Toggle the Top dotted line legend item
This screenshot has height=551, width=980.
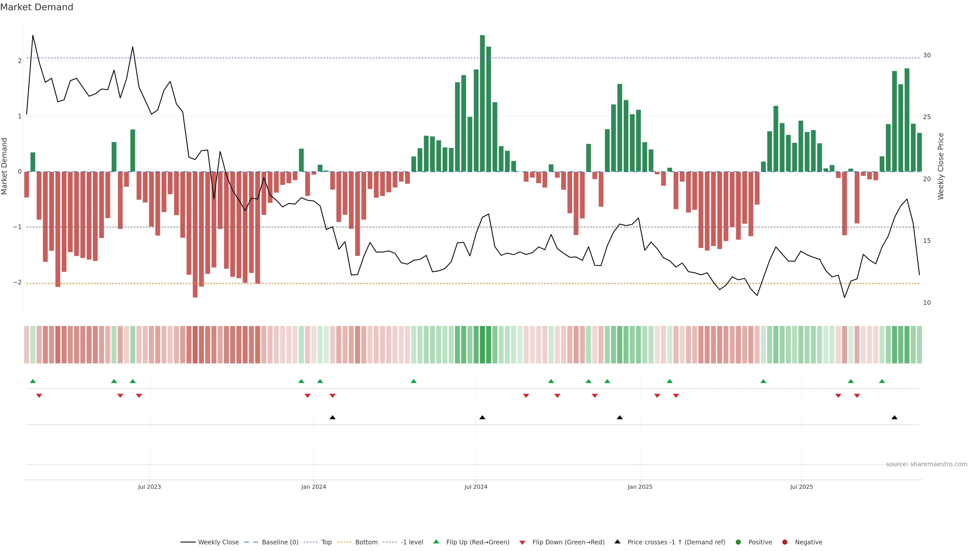tap(326, 542)
